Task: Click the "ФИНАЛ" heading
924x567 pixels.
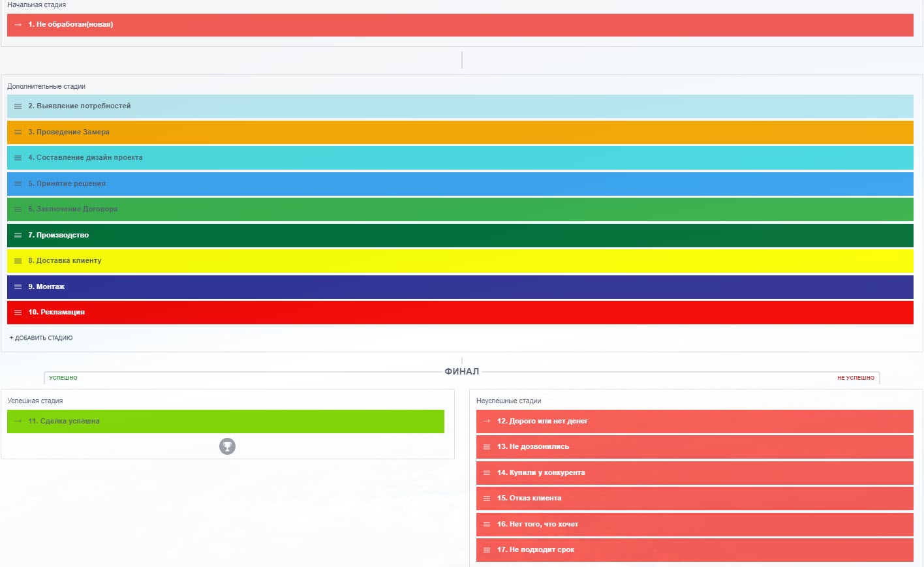Action: click(x=462, y=371)
